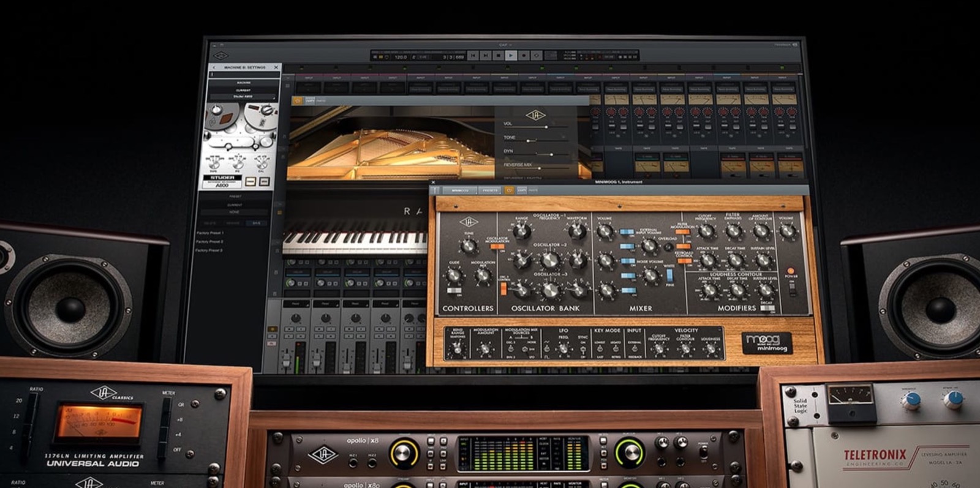The image size is (980, 488).
Task: Click the External Input Volume knob
Action: coord(649,247)
